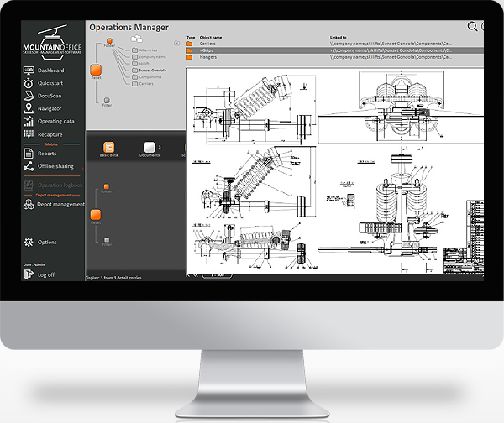Select All entries in the folder tree

(146, 50)
